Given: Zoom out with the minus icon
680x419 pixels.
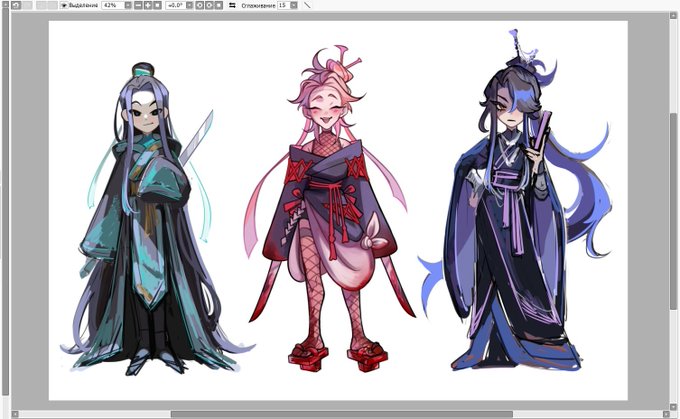Looking at the screenshot, I should (x=138, y=5).
